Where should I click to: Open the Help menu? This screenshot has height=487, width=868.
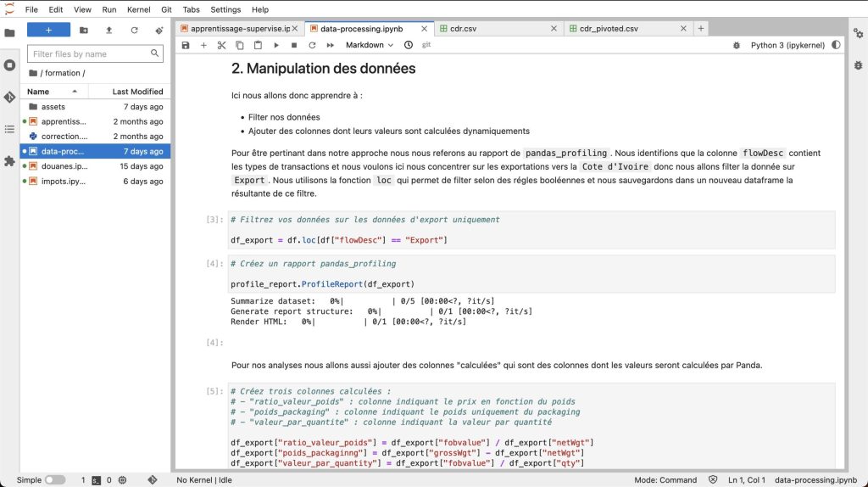259,9
